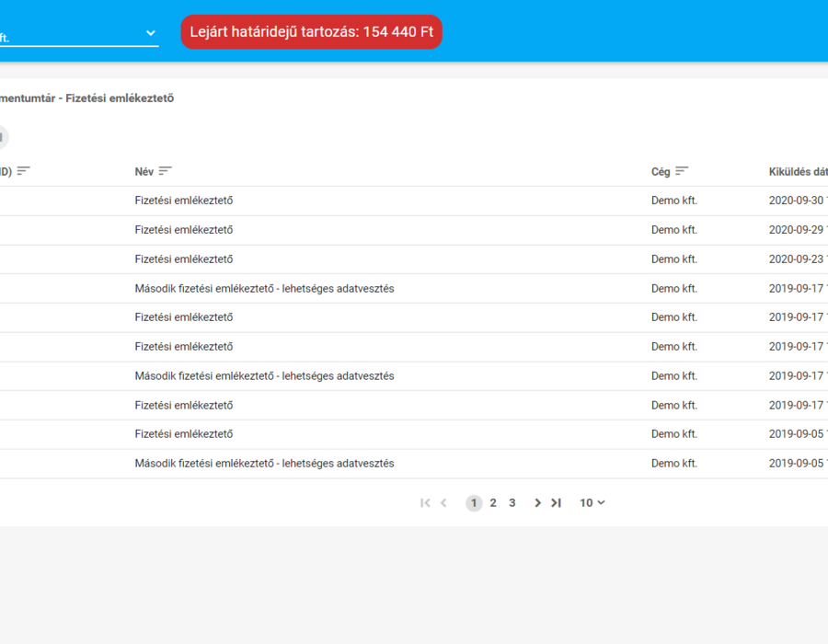
Task: Click Demo kft. in the 2020-09-23 row
Action: 674,259
